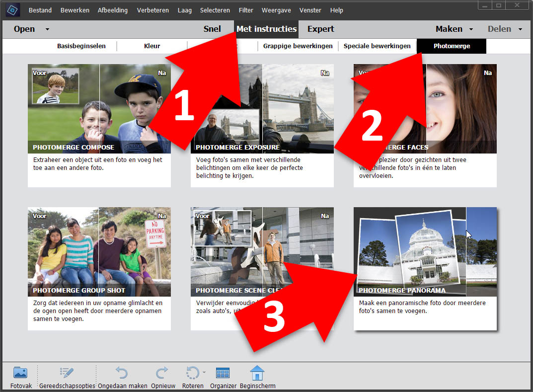Expand the Maken dropdown menu

pyautogui.click(x=471, y=29)
